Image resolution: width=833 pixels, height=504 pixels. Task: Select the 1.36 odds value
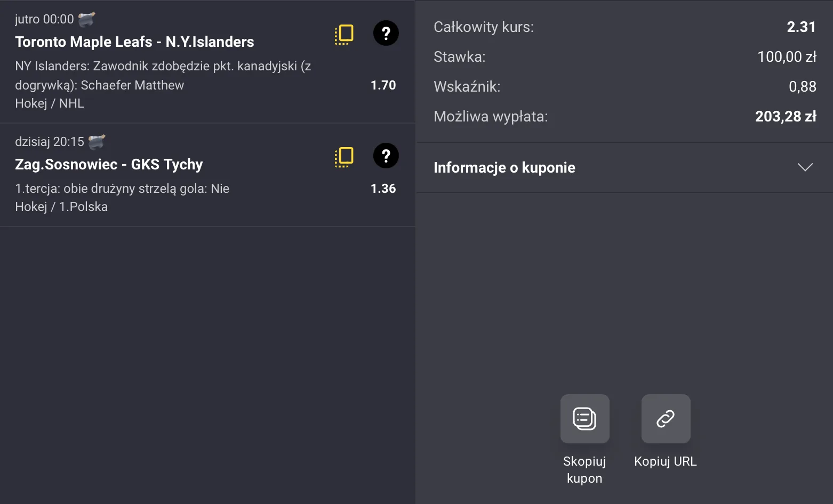(383, 188)
